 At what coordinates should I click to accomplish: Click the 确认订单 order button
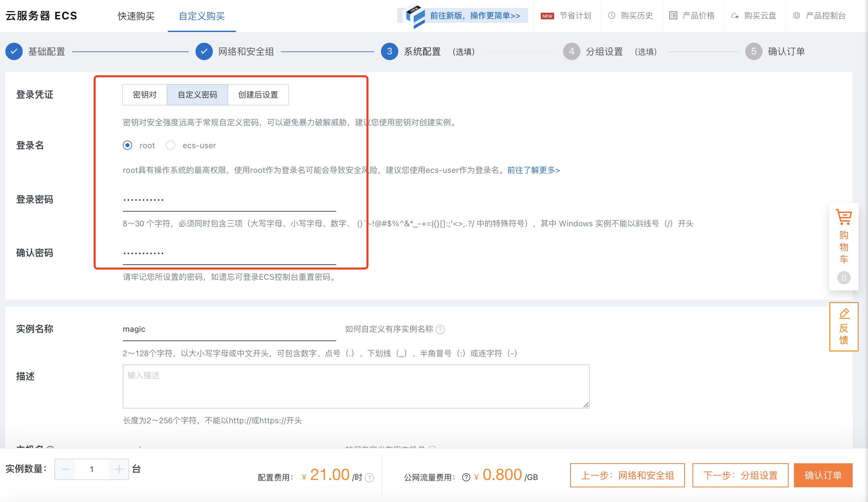pos(823,475)
